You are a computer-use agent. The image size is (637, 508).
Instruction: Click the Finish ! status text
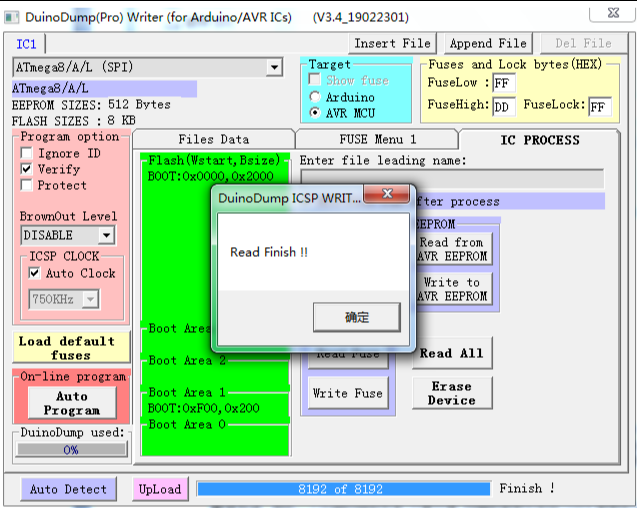click(x=527, y=488)
